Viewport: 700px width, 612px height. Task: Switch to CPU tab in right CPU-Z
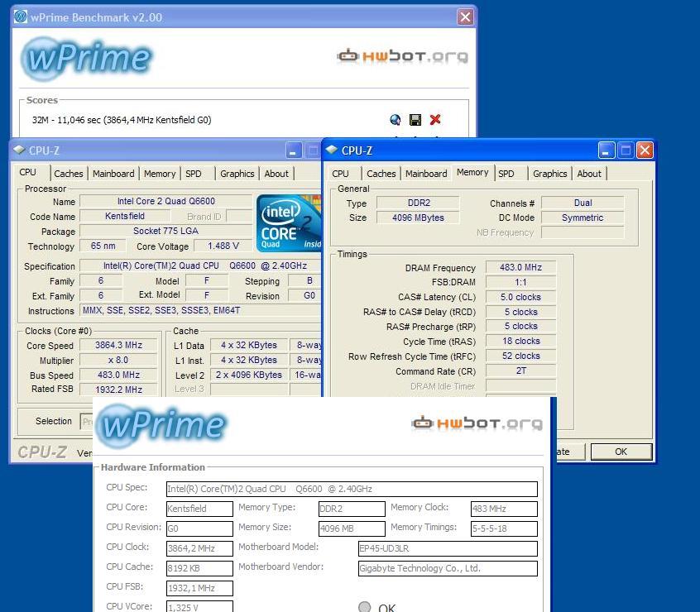click(340, 174)
